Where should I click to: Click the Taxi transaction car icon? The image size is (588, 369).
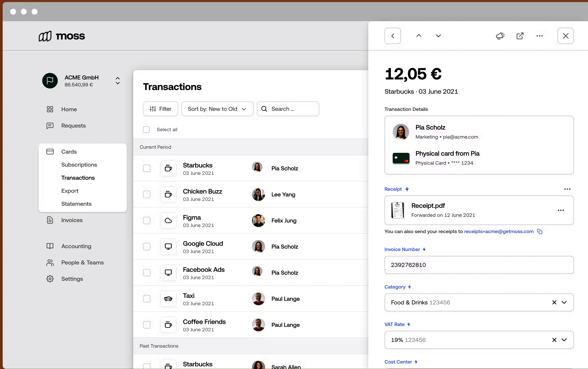pos(168,299)
